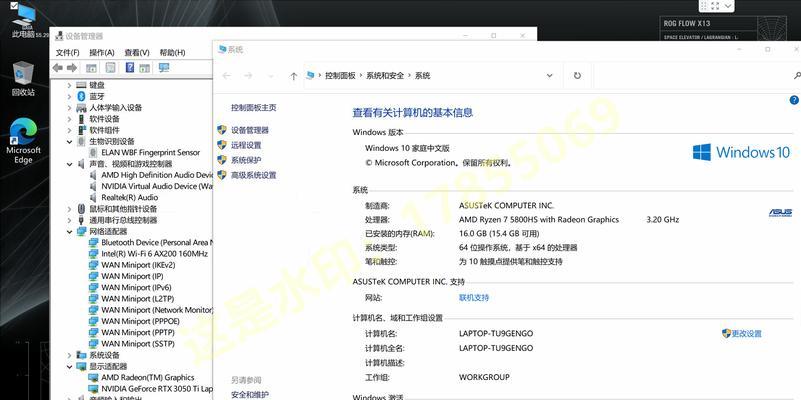Click search magnifier in System window

[x=797, y=76]
